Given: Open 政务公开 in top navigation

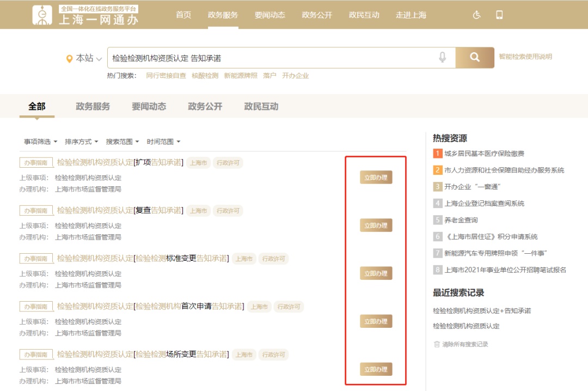Looking at the screenshot, I should [317, 15].
